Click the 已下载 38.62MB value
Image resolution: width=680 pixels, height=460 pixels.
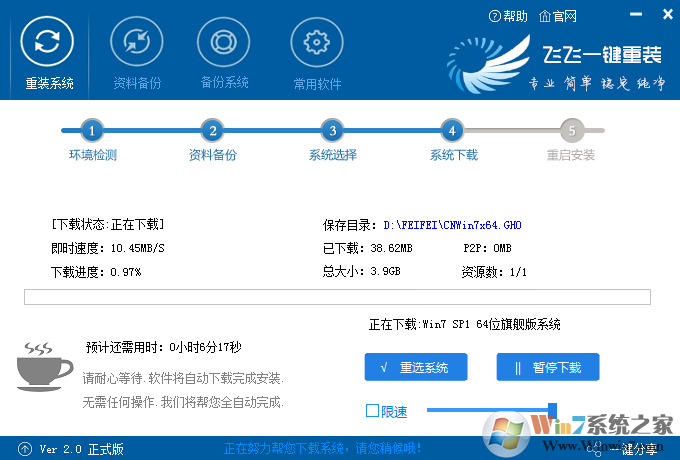point(391,248)
